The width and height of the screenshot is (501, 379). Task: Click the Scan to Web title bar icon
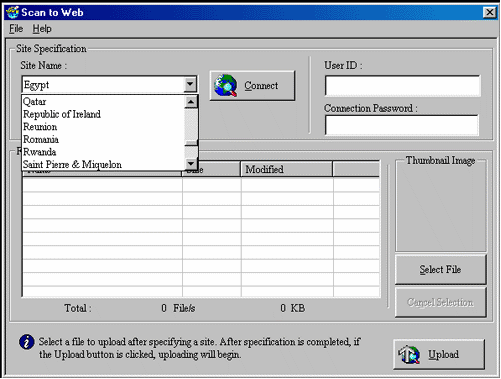pyautogui.click(x=13, y=12)
